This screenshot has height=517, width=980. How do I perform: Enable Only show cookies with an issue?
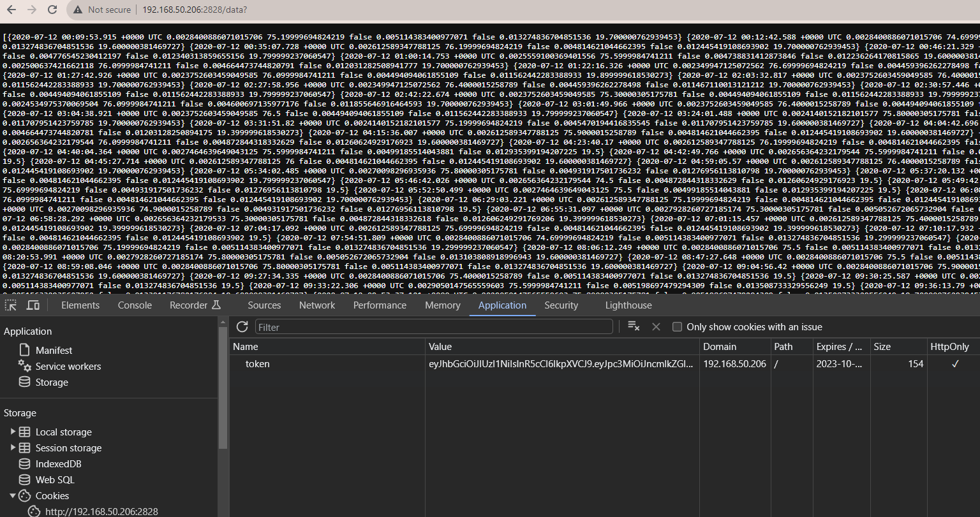point(678,327)
